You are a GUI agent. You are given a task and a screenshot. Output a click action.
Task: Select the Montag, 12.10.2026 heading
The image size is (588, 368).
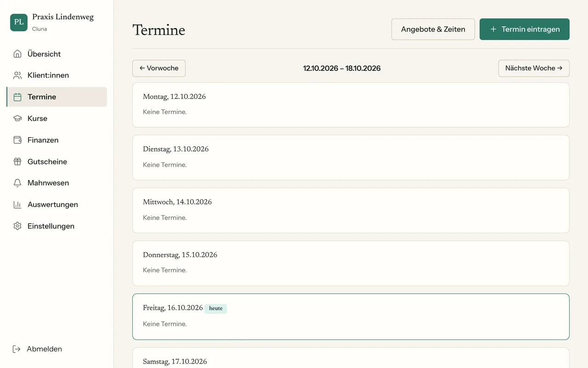[175, 97]
